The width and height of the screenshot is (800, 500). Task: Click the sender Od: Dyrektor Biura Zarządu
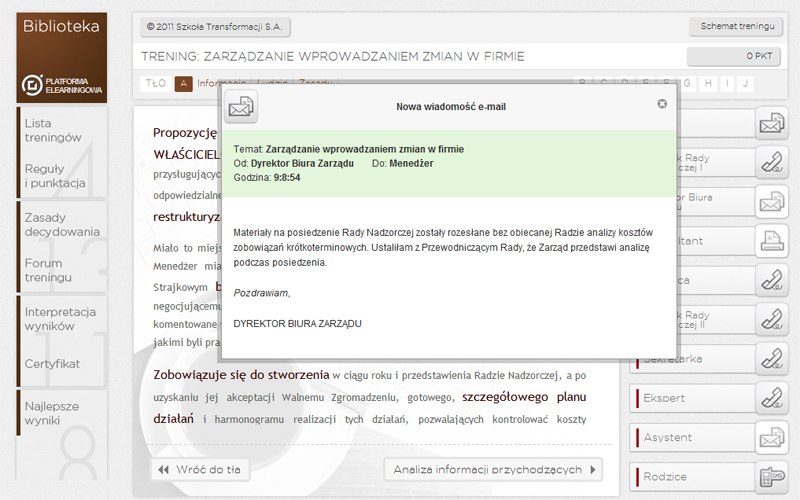coord(293,163)
